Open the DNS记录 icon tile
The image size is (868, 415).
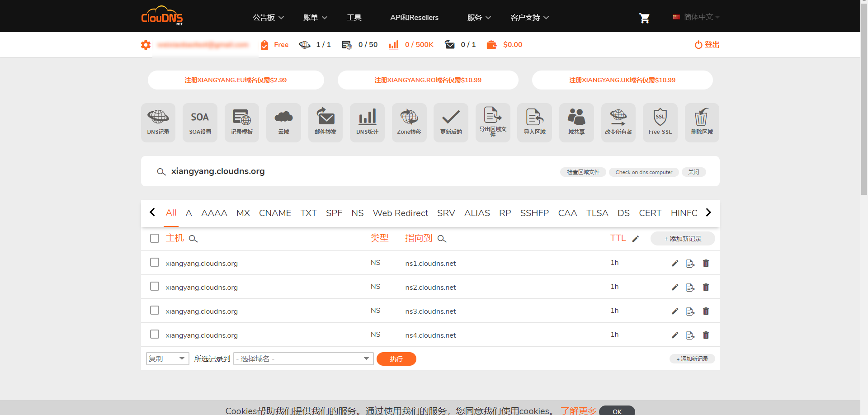click(x=158, y=123)
